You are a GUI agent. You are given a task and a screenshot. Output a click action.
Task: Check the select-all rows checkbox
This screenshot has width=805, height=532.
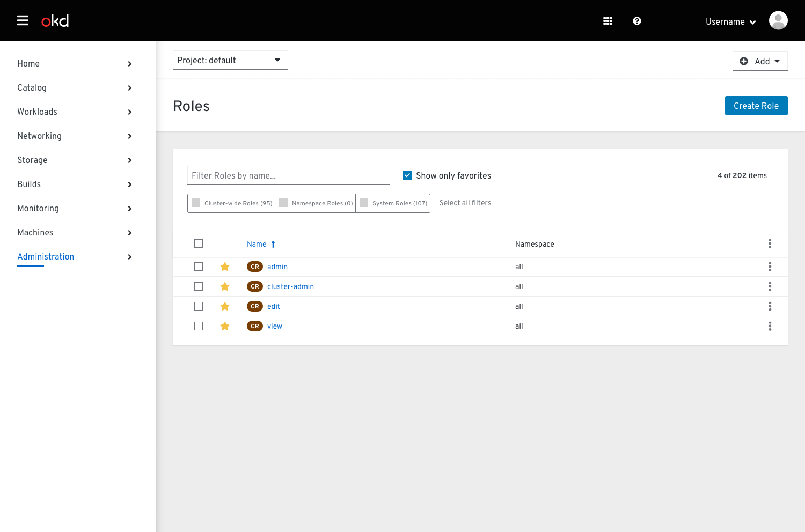(x=199, y=243)
